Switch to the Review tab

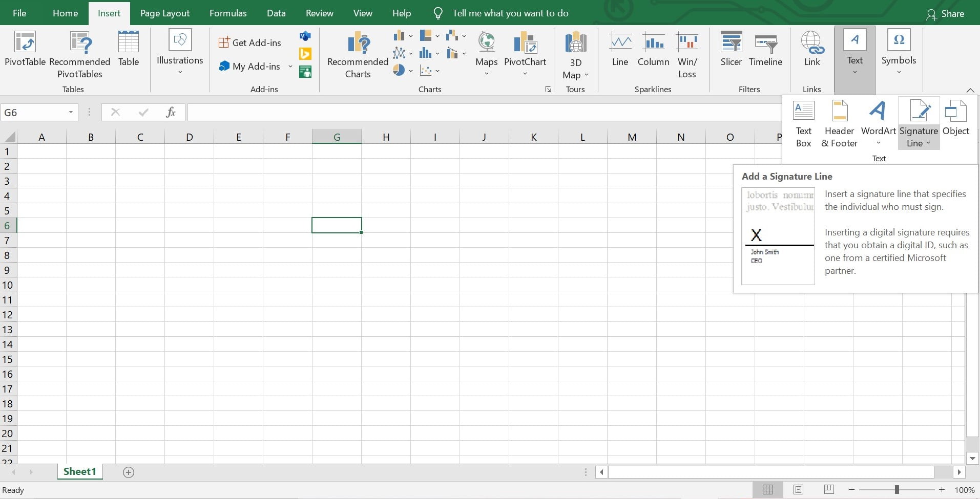pyautogui.click(x=320, y=13)
